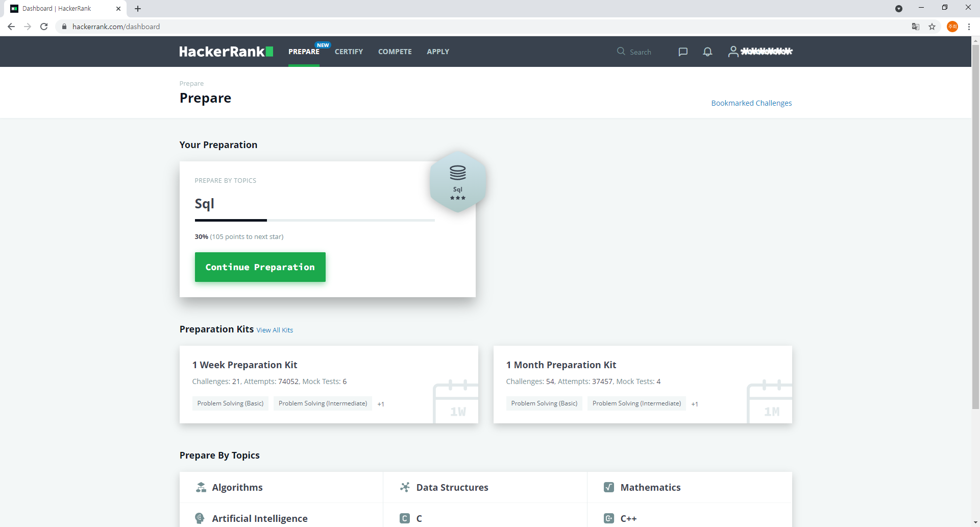Open the tab search dropdown arrow
The height and width of the screenshot is (527, 980).
click(899, 9)
